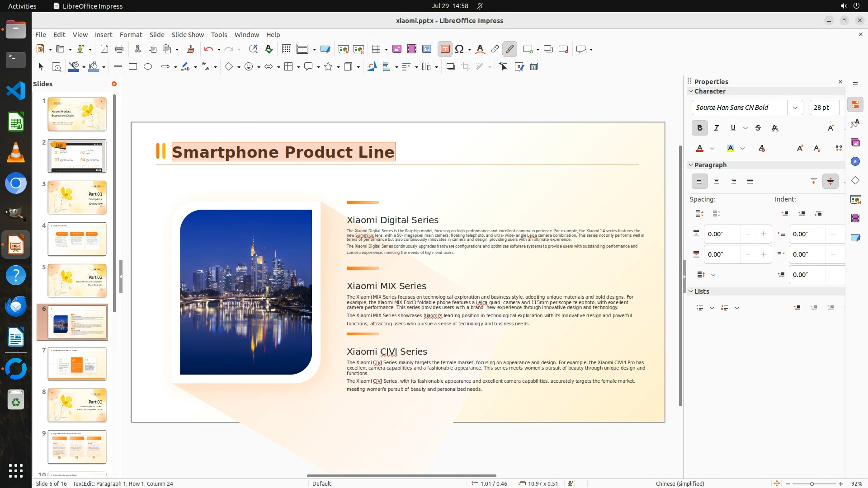Toggle Bold formatting in Character panel

699,128
